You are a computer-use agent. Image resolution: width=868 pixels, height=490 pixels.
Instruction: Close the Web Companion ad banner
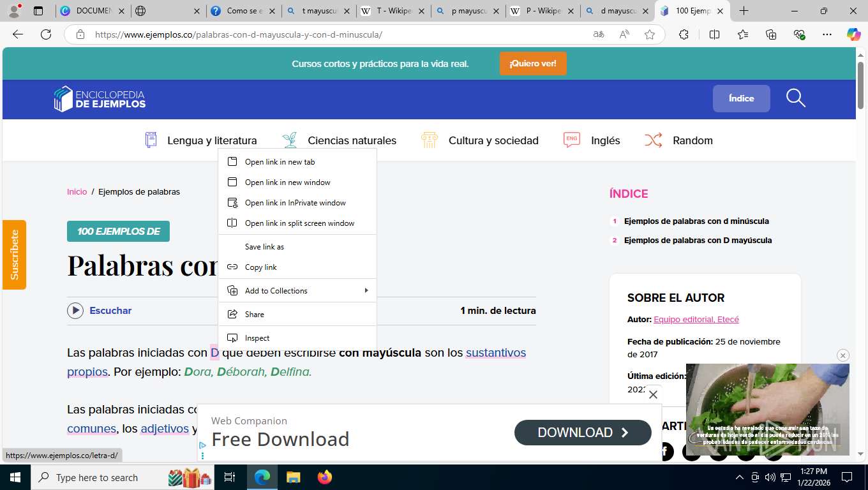click(x=653, y=395)
